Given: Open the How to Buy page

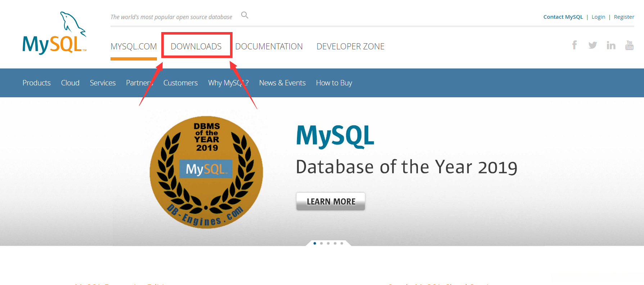Looking at the screenshot, I should pos(334,83).
